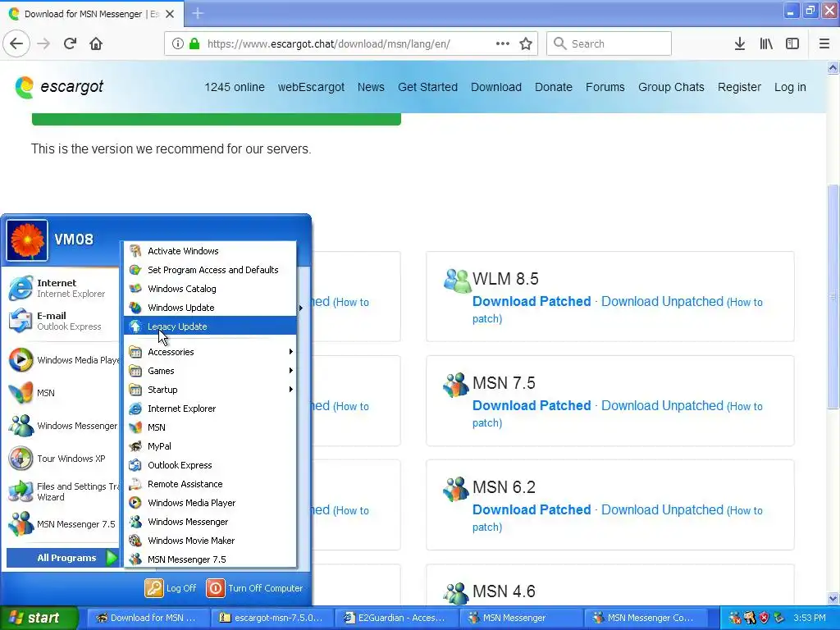Click the page vertical scrollbar thumb
Image resolution: width=840 pixels, height=630 pixels.
point(833,296)
